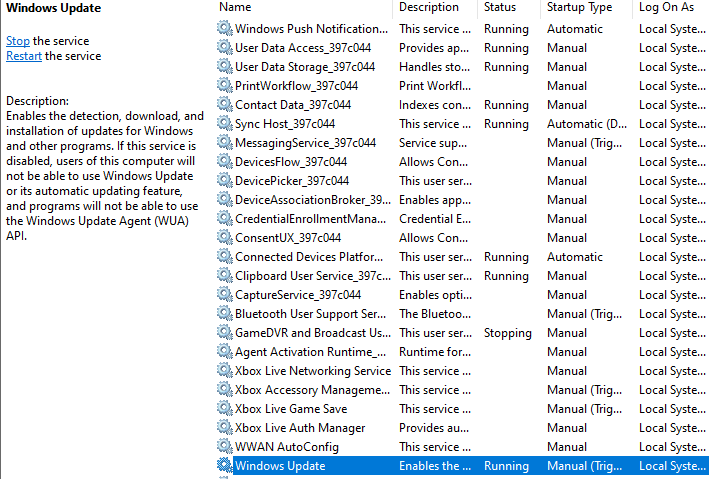The image size is (709, 479).
Task: Click gear icon beside Contact Data_397c044
Action: click(224, 104)
